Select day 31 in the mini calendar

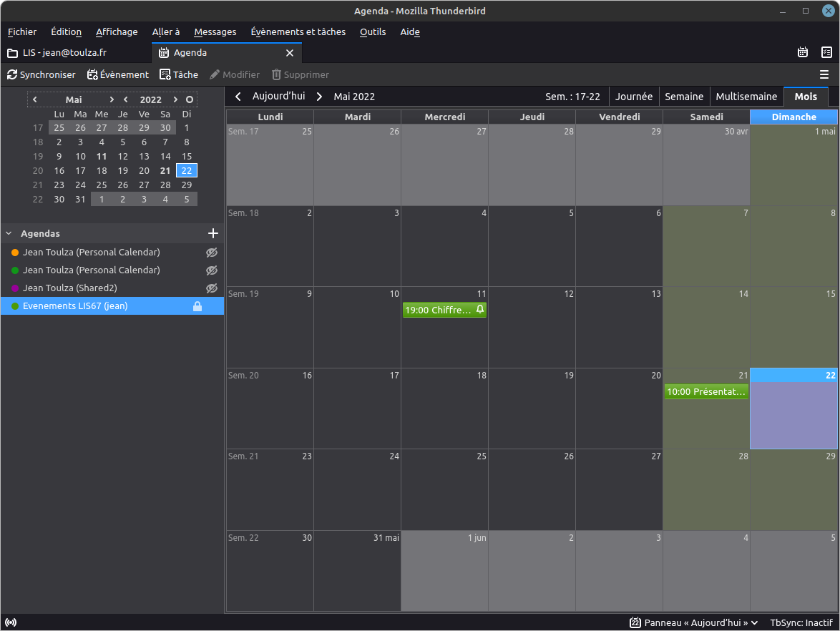click(80, 200)
